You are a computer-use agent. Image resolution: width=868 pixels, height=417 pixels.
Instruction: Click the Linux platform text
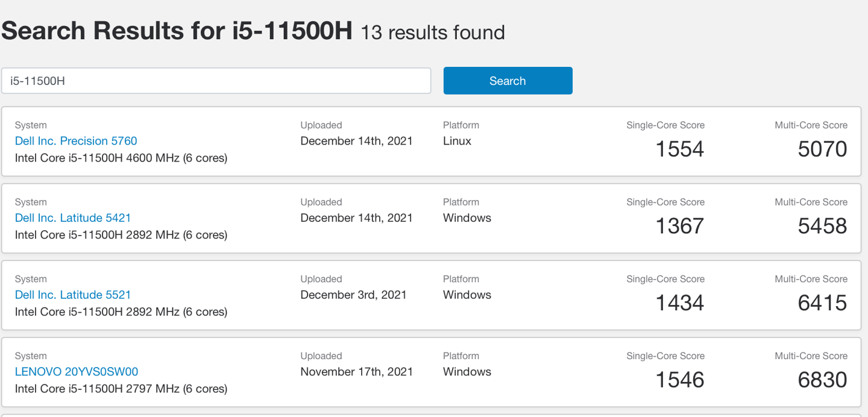tap(457, 141)
